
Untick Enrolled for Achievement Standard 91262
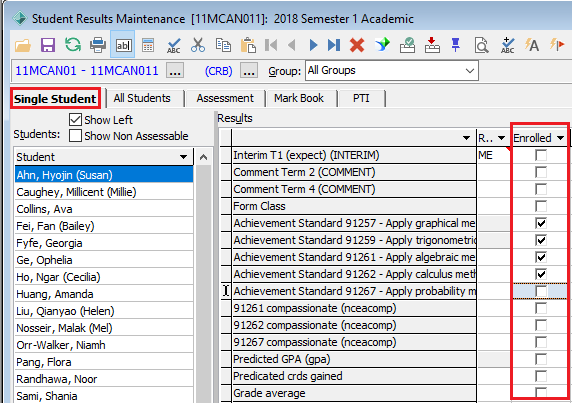click(541, 274)
